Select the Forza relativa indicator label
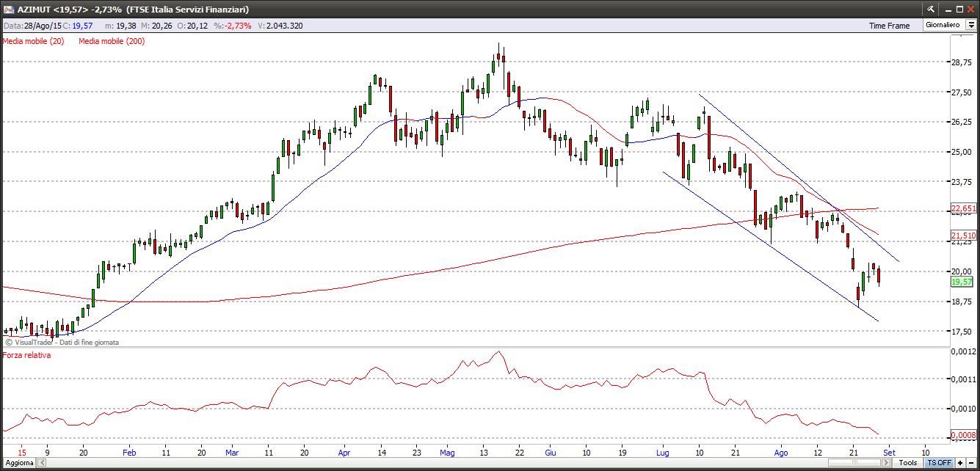The height and width of the screenshot is (471, 980). click(26, 354)
